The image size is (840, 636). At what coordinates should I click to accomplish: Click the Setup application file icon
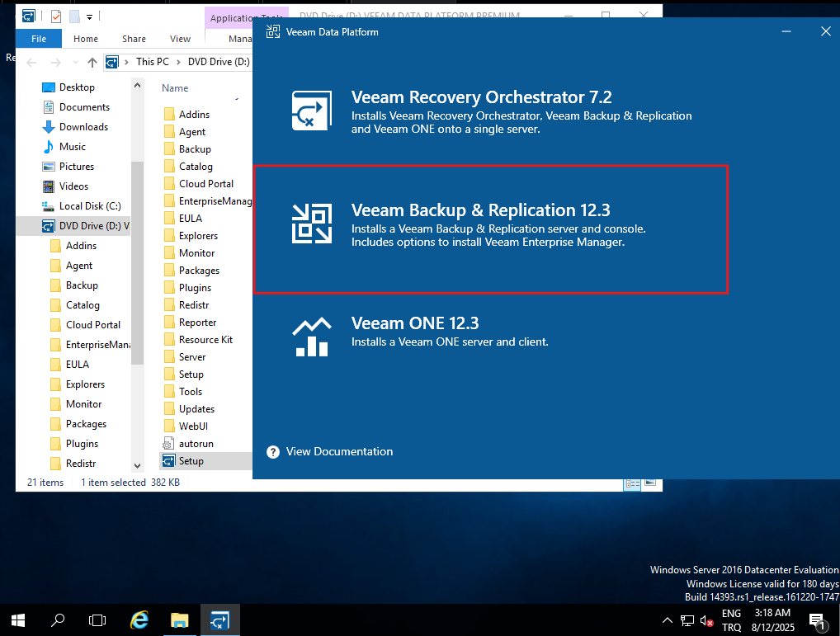[169, 461]
